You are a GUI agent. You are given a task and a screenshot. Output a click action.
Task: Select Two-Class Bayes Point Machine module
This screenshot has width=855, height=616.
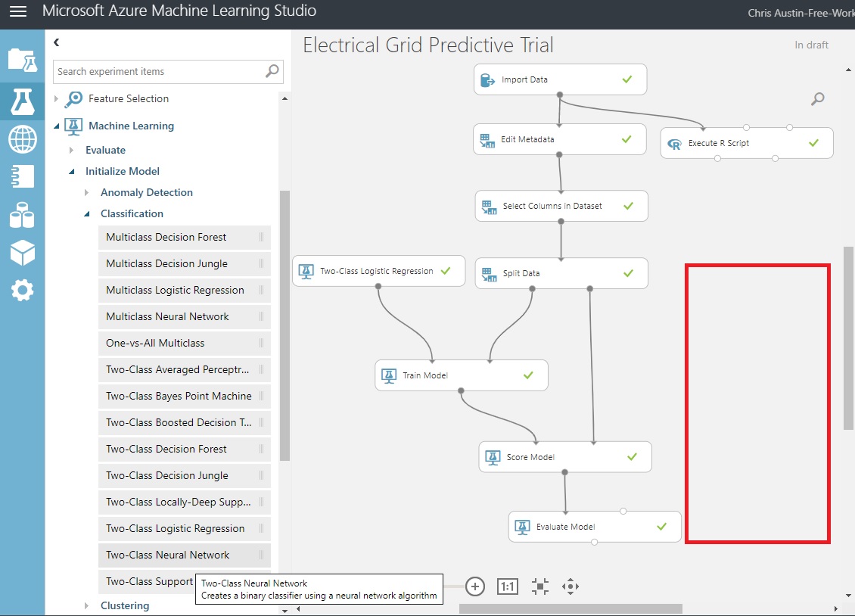[x=185, y=397]
